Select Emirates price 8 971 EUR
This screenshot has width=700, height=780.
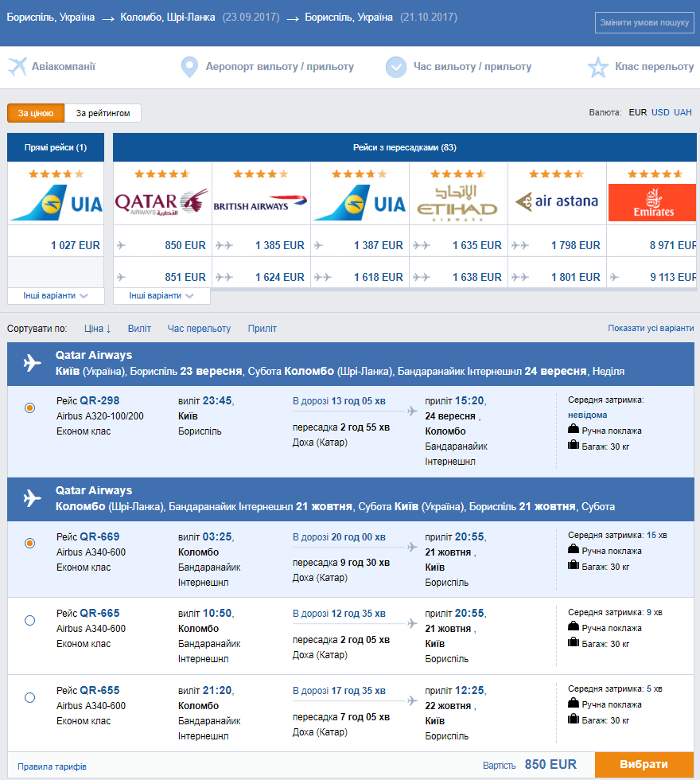pos(672,245)
